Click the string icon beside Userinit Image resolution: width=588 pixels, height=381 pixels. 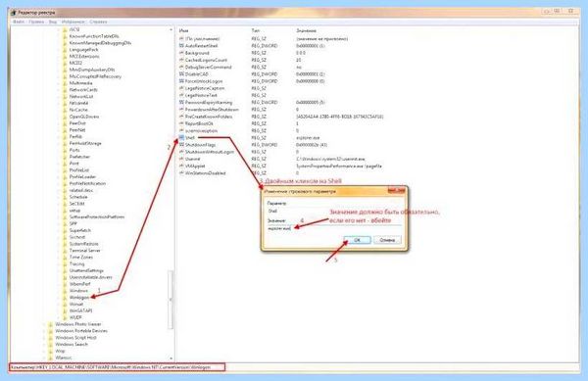pyautogui.click(x=181, y=159)
